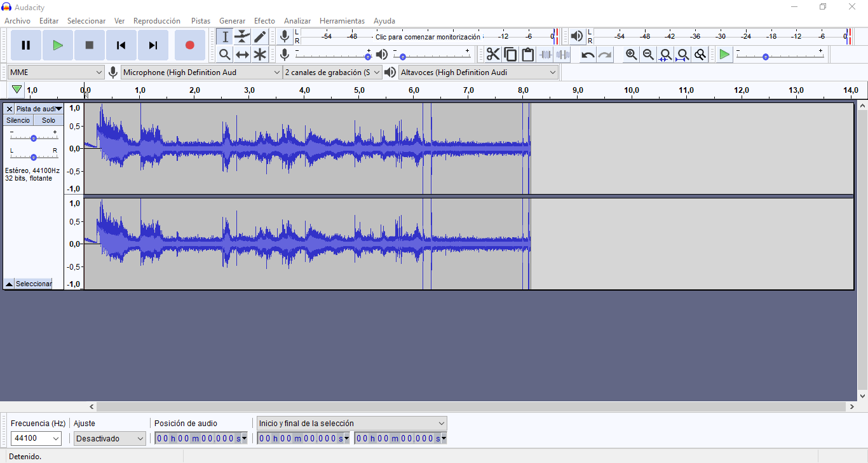Open the Efecto menu
Image resolution: width=868 pixels, height=463 pixels.
coord(264,21)
